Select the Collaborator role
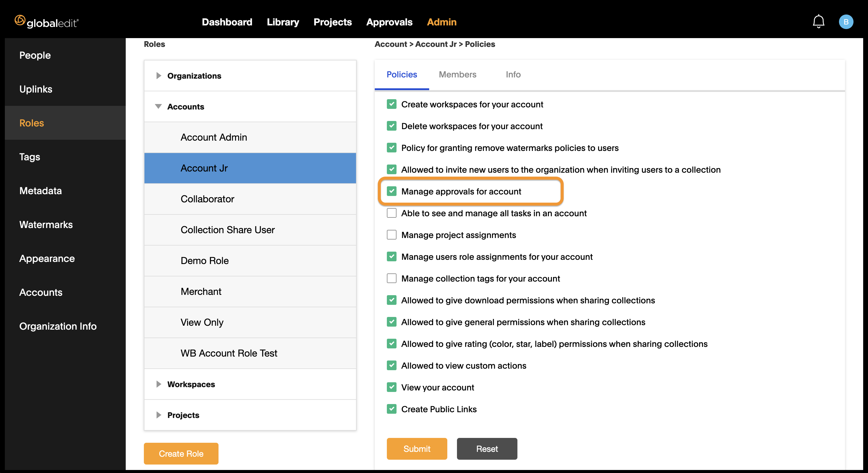868x473 pixels. [250, 199]
